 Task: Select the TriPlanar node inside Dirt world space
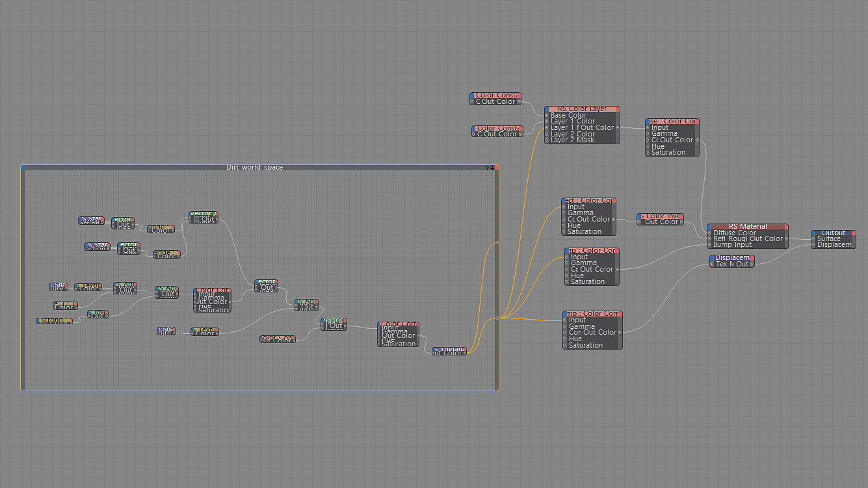point(449,350)
